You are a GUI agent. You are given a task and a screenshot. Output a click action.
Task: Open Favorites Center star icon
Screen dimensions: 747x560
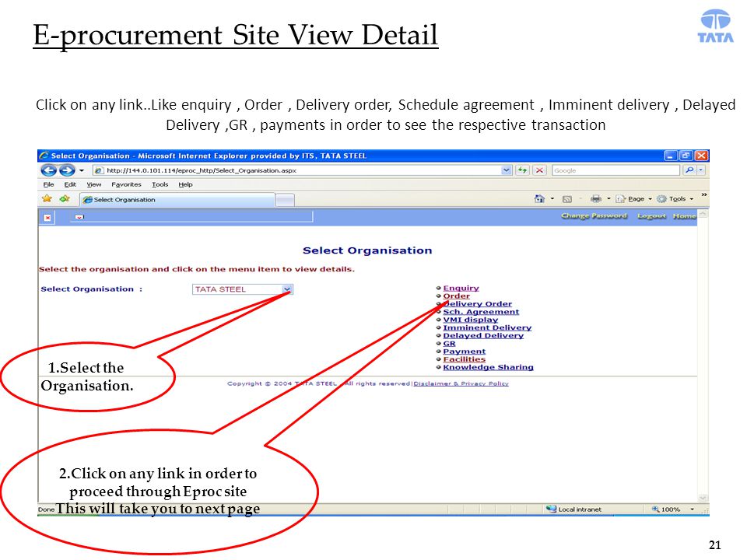(x=47, y=198)
